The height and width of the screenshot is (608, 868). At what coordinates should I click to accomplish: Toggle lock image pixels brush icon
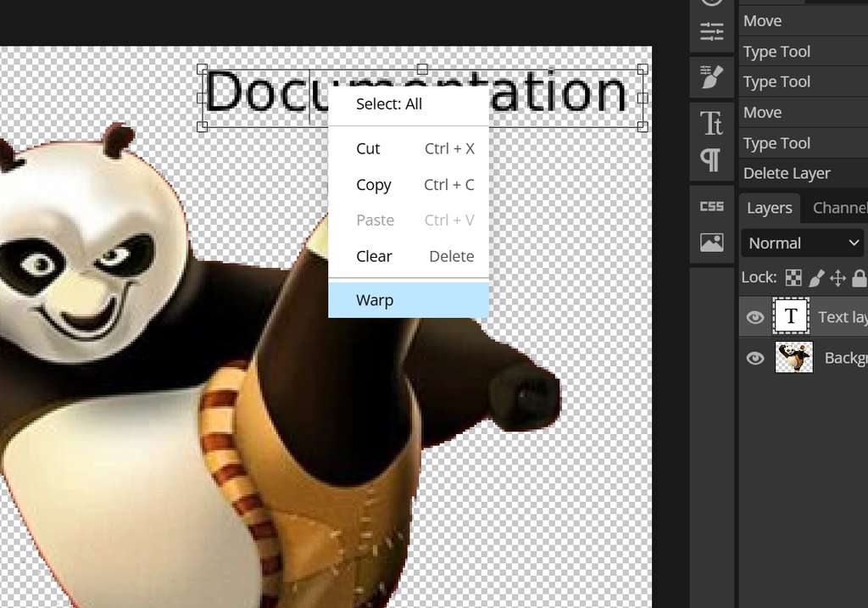pos(816,278)
